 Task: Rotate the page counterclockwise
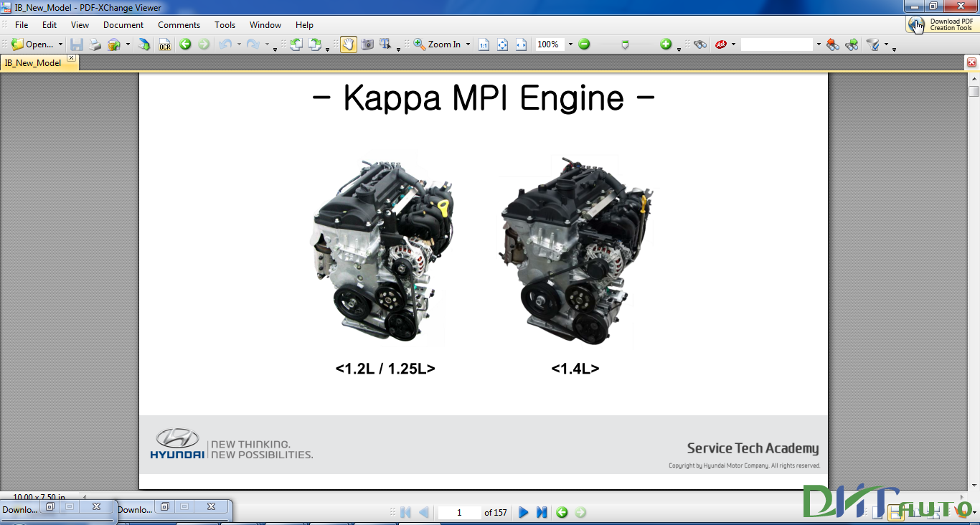296,44
